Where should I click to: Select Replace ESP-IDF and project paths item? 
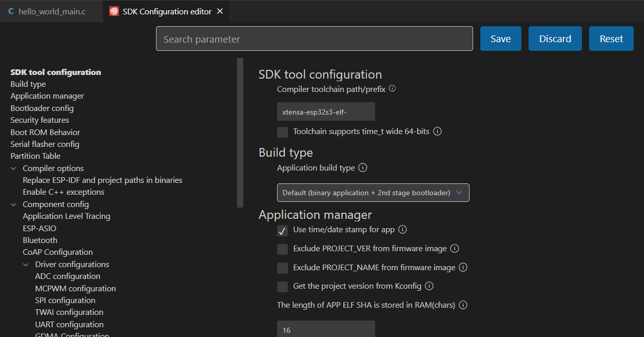coord(103,180)
